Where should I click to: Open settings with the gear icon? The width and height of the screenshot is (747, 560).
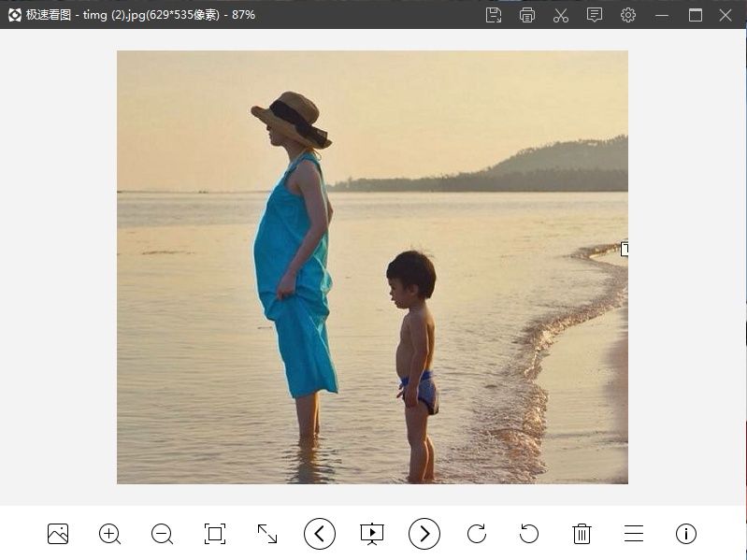(628, 15)
